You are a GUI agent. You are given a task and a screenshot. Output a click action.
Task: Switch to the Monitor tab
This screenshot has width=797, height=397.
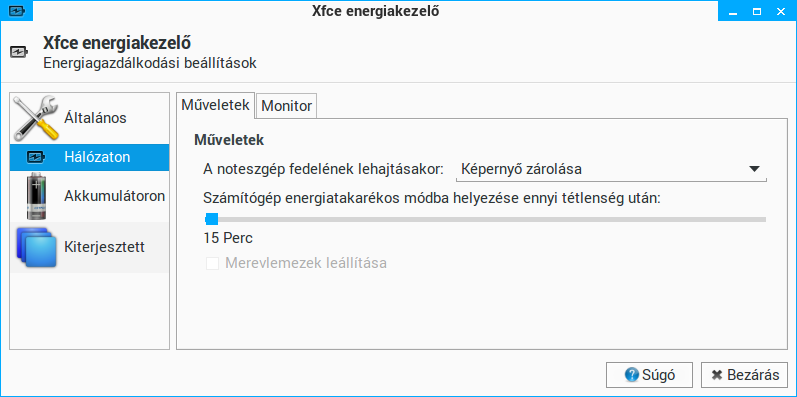click(x=287, y=106)
